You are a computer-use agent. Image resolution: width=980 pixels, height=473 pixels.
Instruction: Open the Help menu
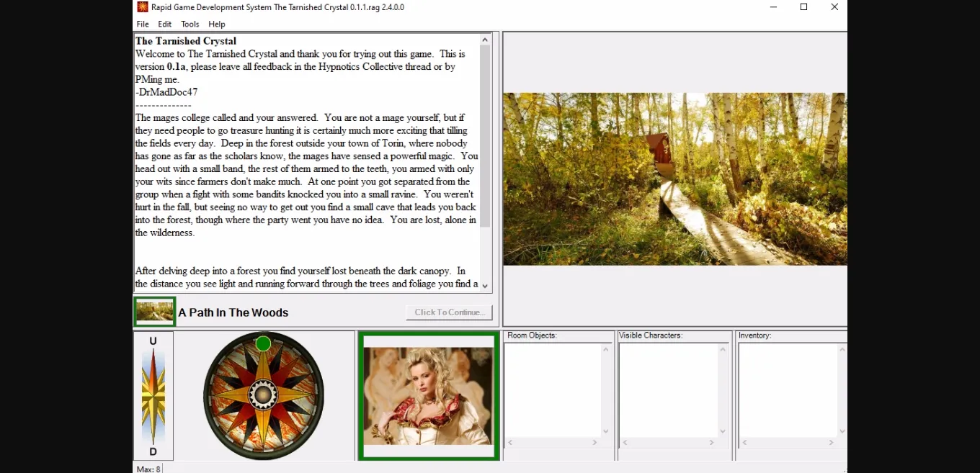pos(217,24)
